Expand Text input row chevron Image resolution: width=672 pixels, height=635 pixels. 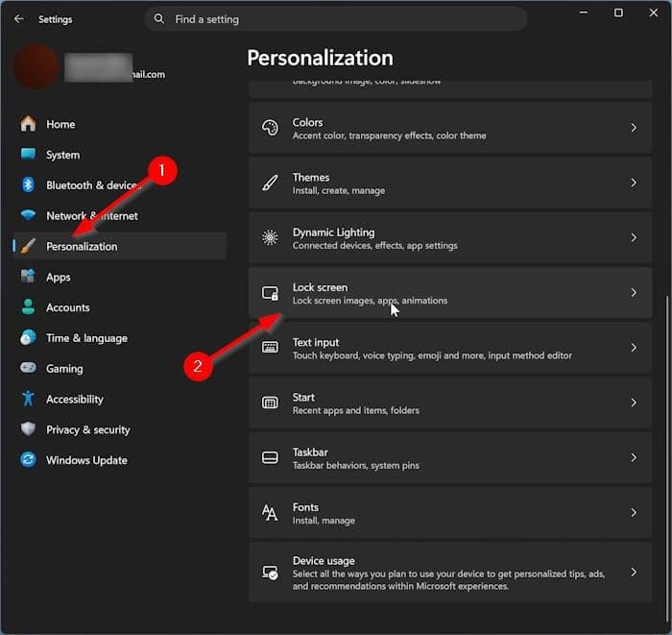634,348
